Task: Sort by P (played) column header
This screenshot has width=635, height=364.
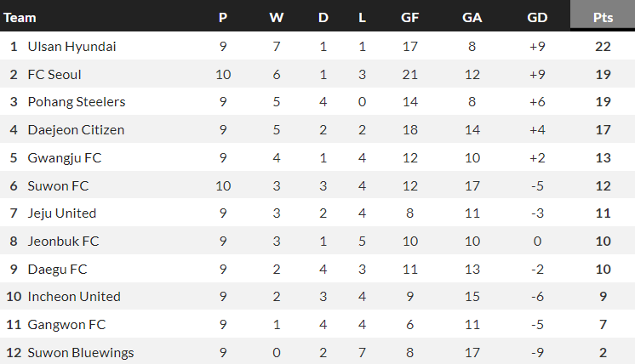Action: click(223, 17)
